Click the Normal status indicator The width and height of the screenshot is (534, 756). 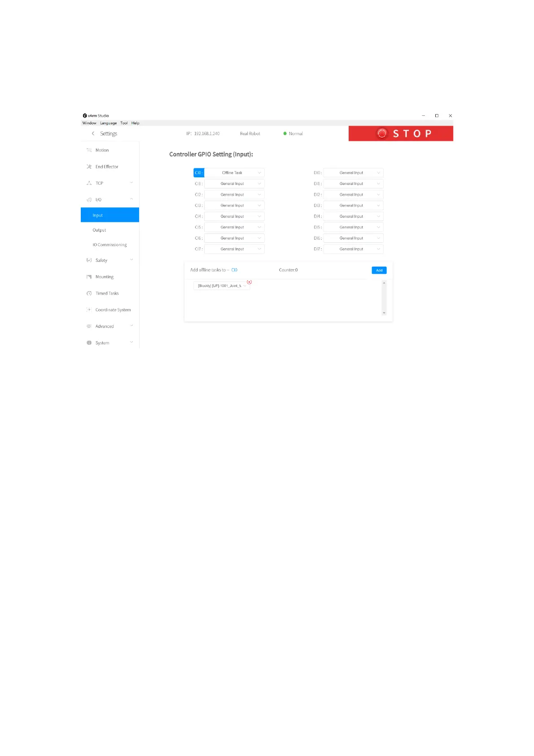[x=293, y=134]
